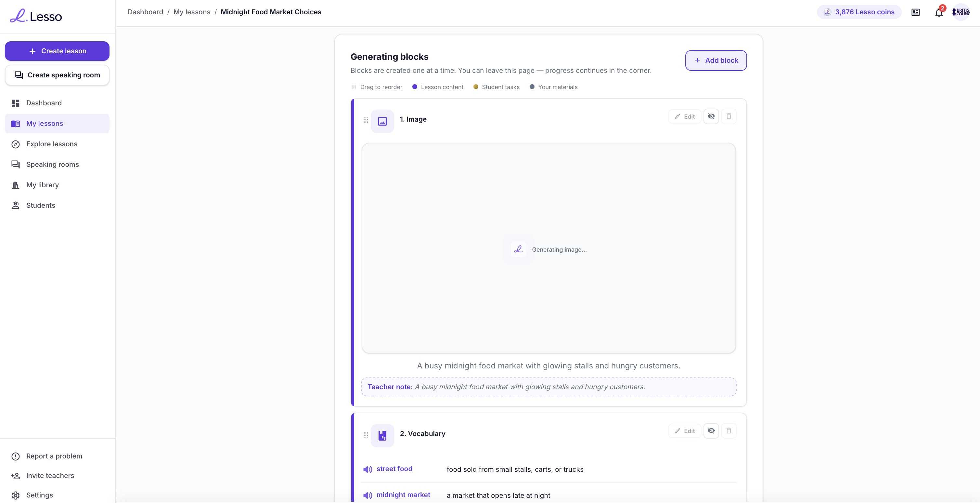This screenshot has width=980, height=503.
Task: Click the Student tasks legend dot
Action: [x=476, y=87]
